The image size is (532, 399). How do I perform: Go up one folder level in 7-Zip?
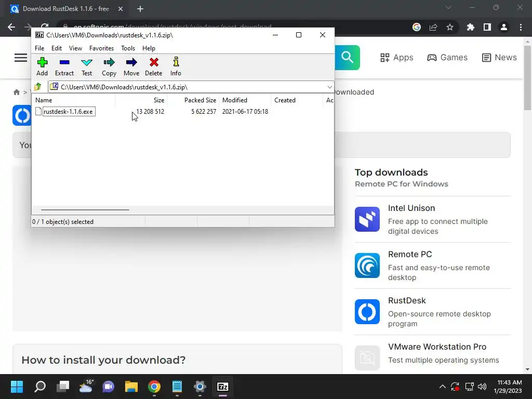pos(38,87)
